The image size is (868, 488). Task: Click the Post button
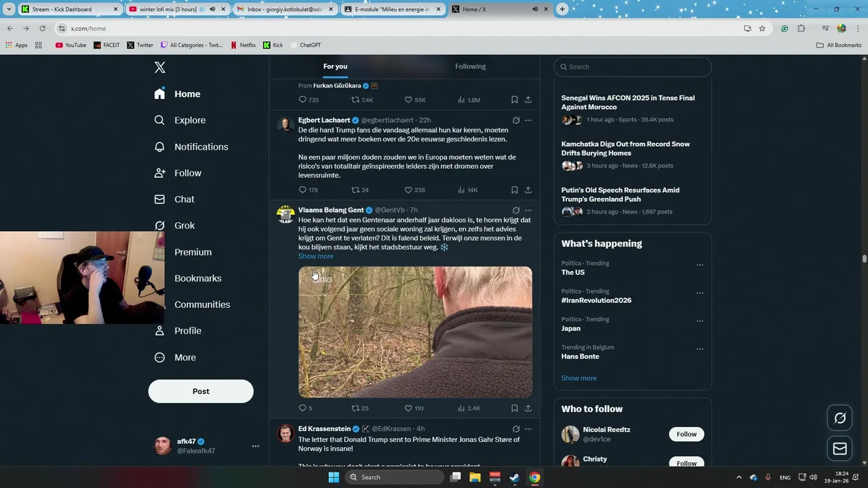tap(201, 391)
